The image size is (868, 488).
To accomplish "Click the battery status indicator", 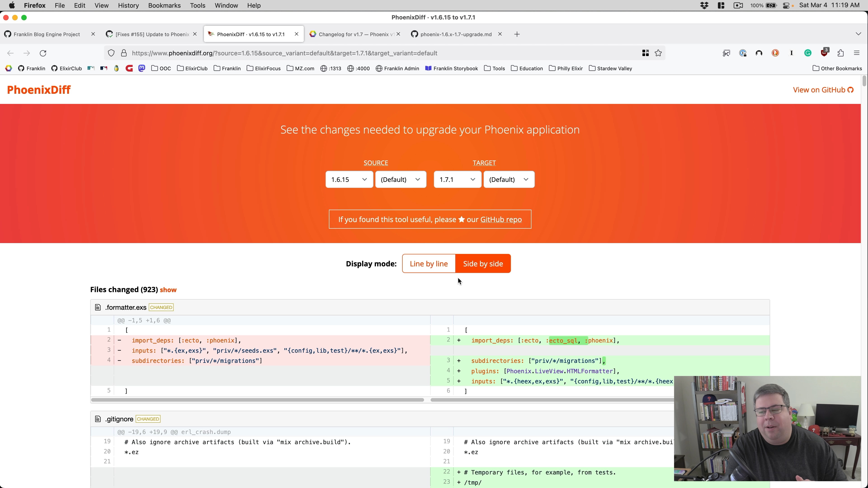I will click(x=771, y=5).
